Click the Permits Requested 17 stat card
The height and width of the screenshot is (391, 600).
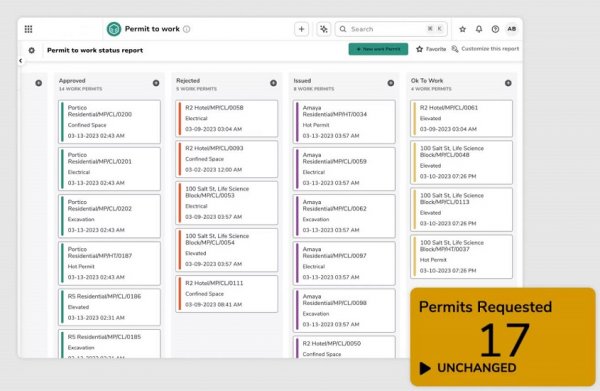503,337
